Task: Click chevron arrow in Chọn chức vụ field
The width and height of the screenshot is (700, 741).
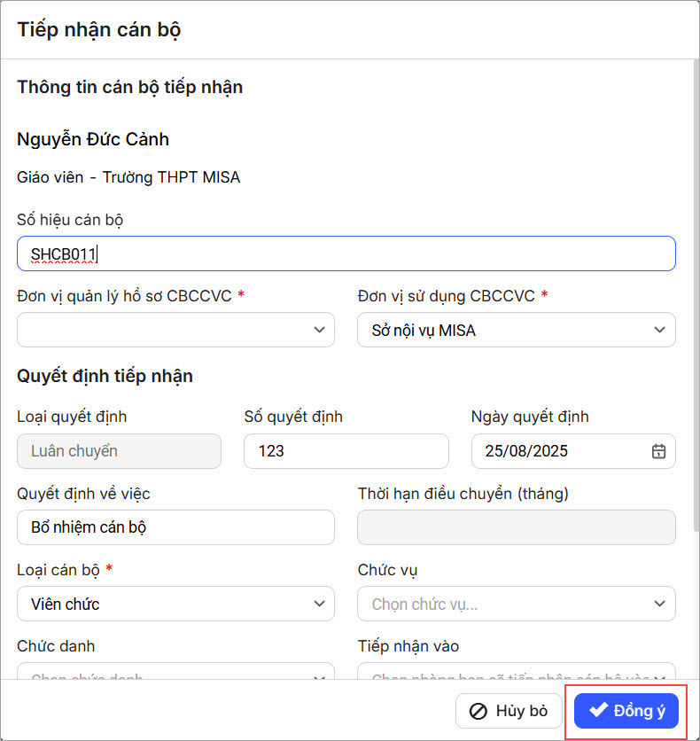Action: click(658, 604)
